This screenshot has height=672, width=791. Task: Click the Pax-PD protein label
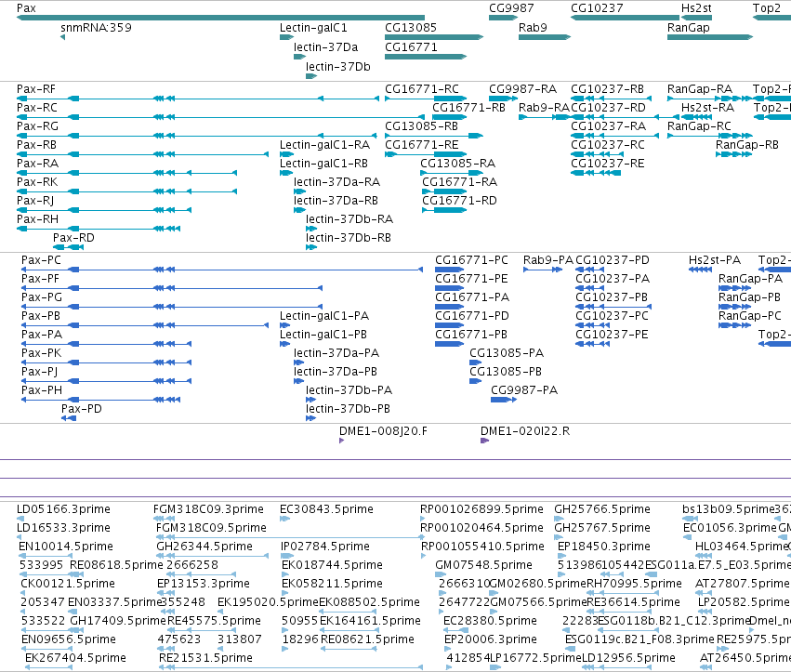coord(81,409)
